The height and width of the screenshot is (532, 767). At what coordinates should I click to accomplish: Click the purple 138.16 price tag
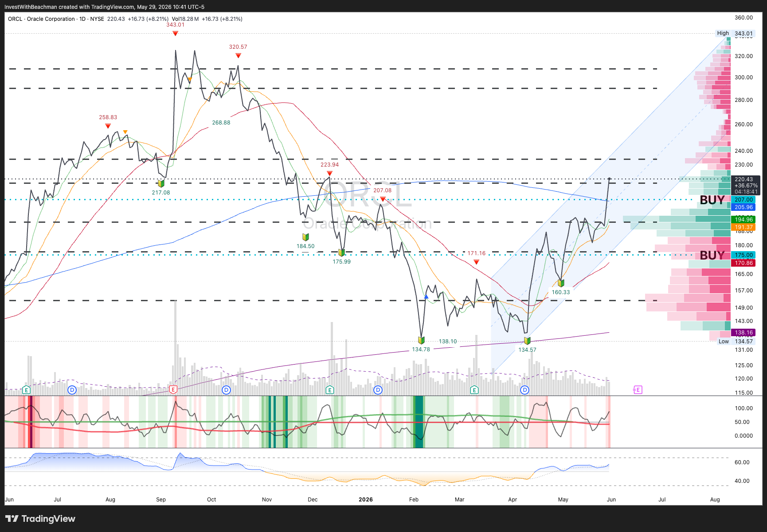[x=744, y=333]
